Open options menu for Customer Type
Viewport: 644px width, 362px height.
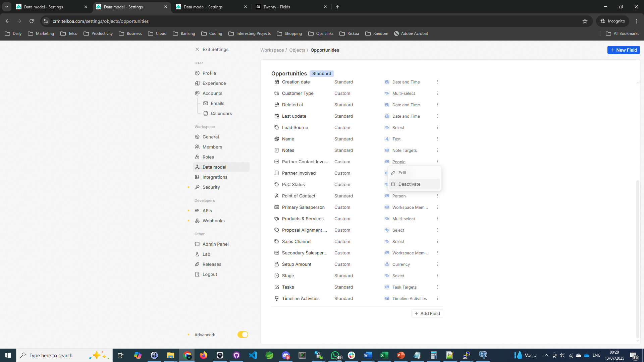(x=438, y=93)
